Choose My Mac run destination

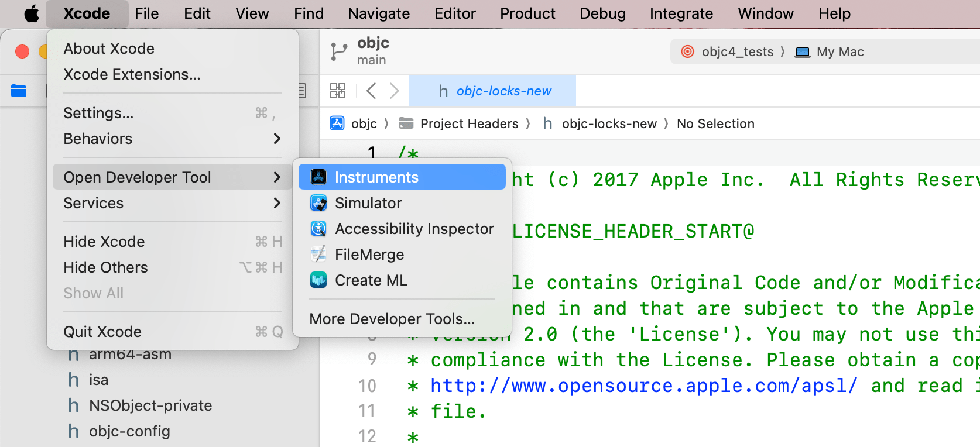point(840,52)
